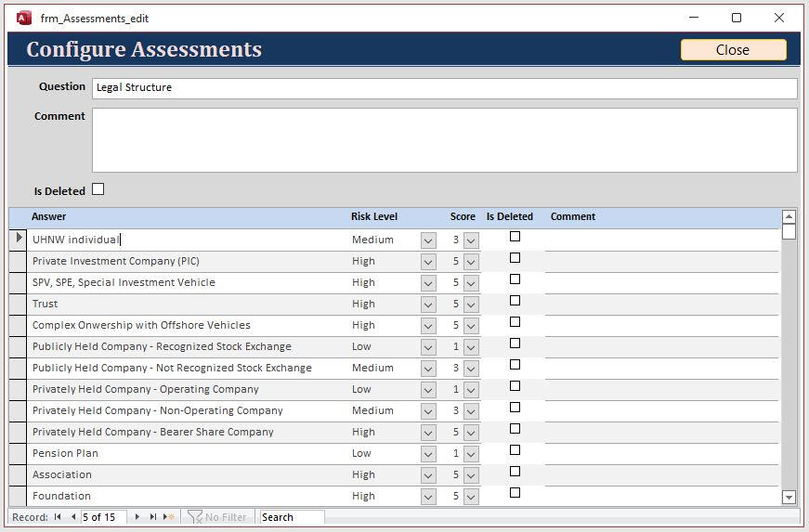
Task: Select the UHNW individual row selector
Action: point(19,239)
